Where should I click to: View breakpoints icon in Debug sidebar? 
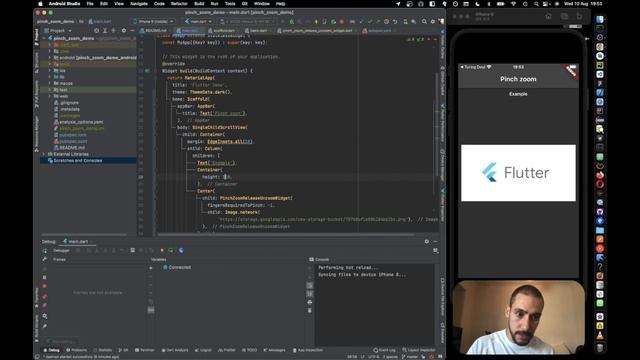pyautogui.click(x=44, y=296)
